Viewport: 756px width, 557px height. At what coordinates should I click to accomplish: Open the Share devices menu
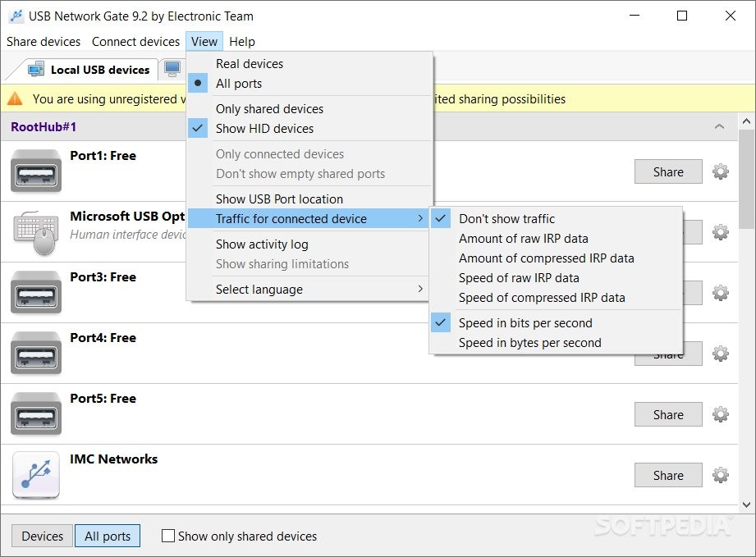point(44,42)
